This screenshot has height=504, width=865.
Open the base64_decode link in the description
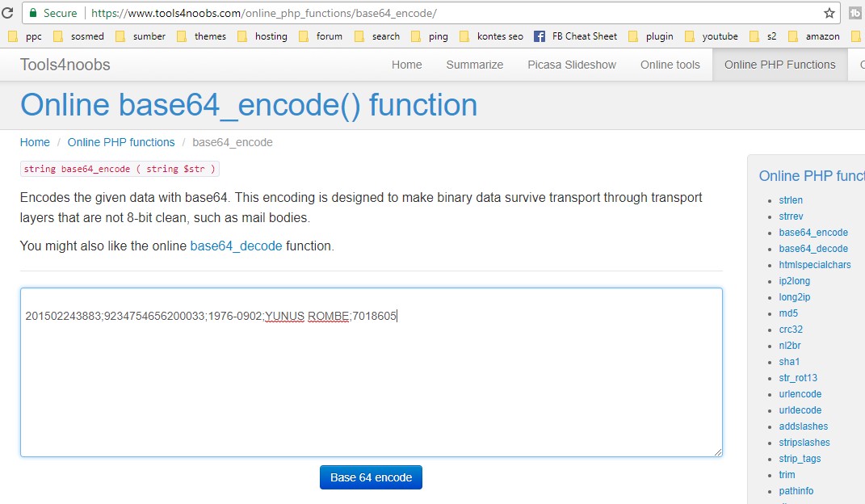click(236, 246)
